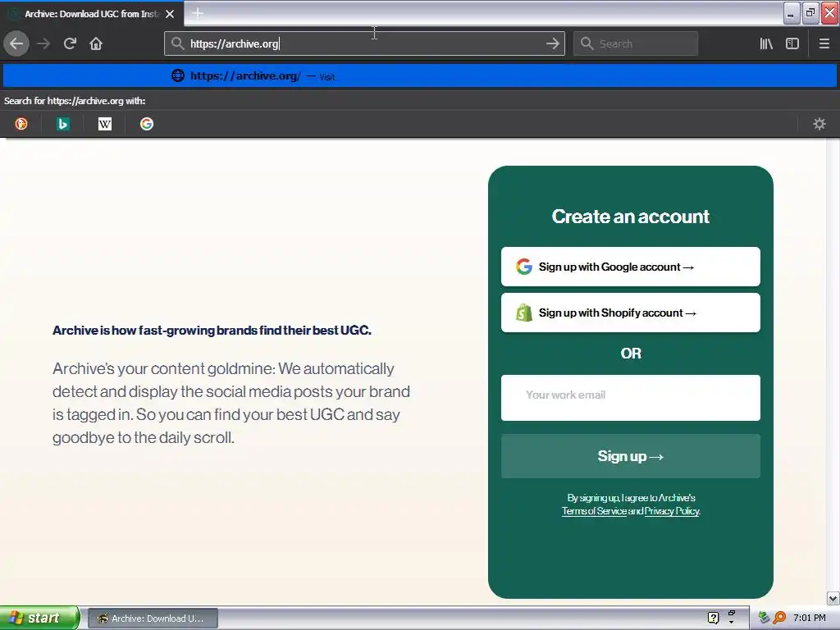The height and width of the screenshot is (630, 840).
Task: Focus the browser Search box
Action: (x=636, y=43)
